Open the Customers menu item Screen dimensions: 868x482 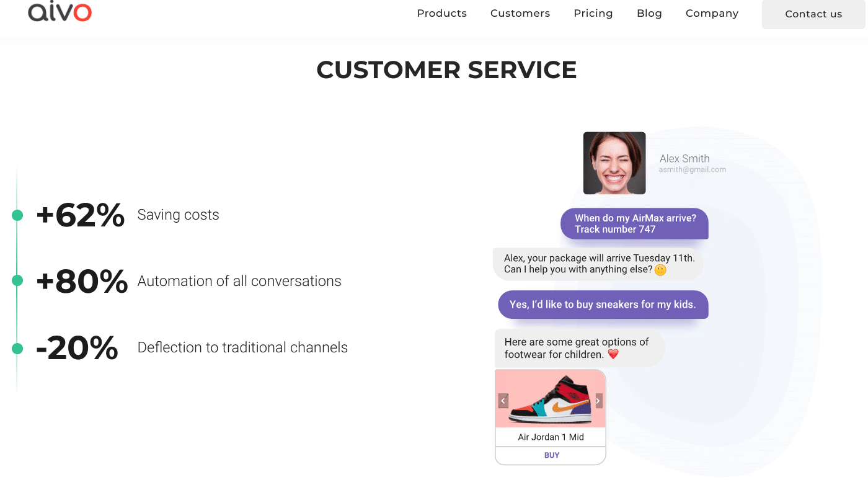[x=520, y=14]
